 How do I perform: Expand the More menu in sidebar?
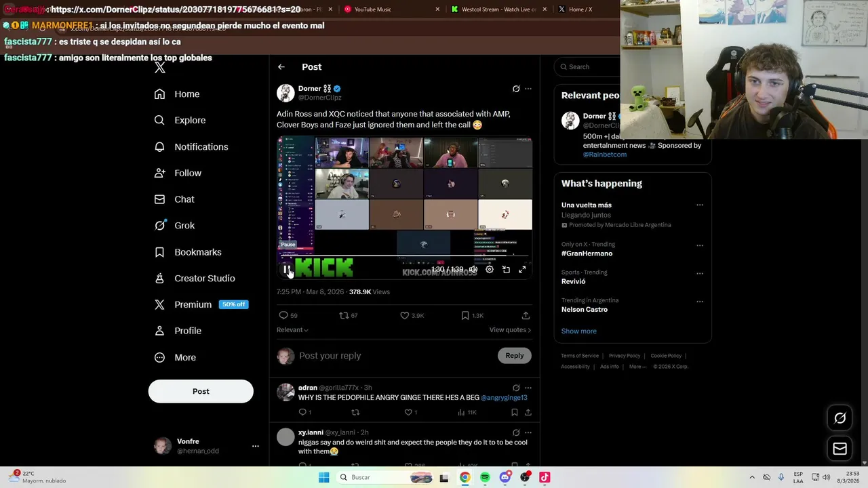175,358
